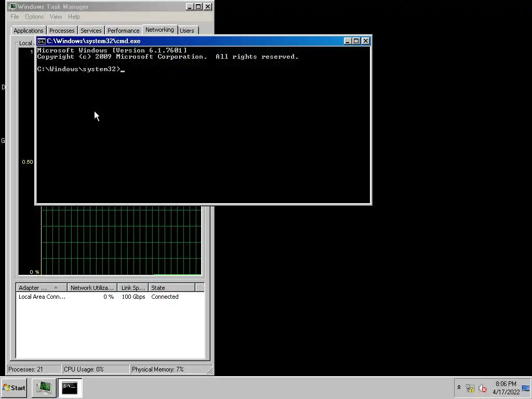This screenshot has width=532, height=399.
Task: Open the network tray icon
Action: 470,388
